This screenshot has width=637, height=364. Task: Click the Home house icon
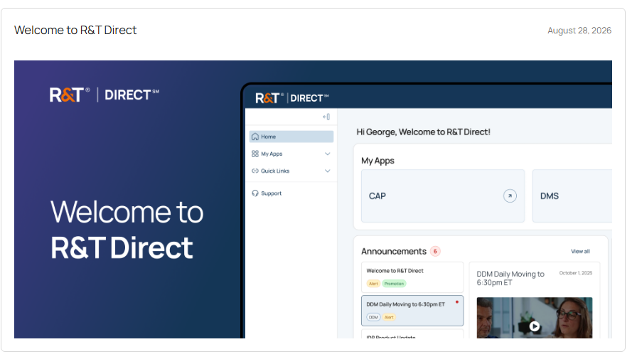(255, 137)
